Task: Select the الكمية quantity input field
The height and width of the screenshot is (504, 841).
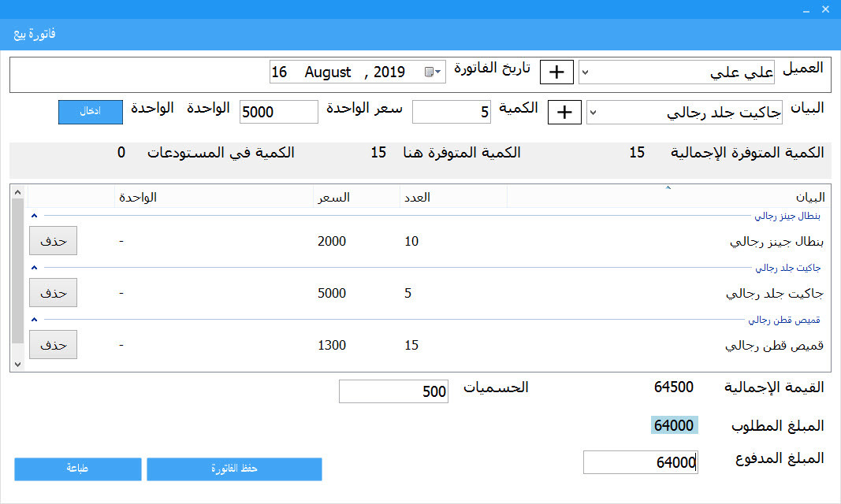Action: (451, 112)
